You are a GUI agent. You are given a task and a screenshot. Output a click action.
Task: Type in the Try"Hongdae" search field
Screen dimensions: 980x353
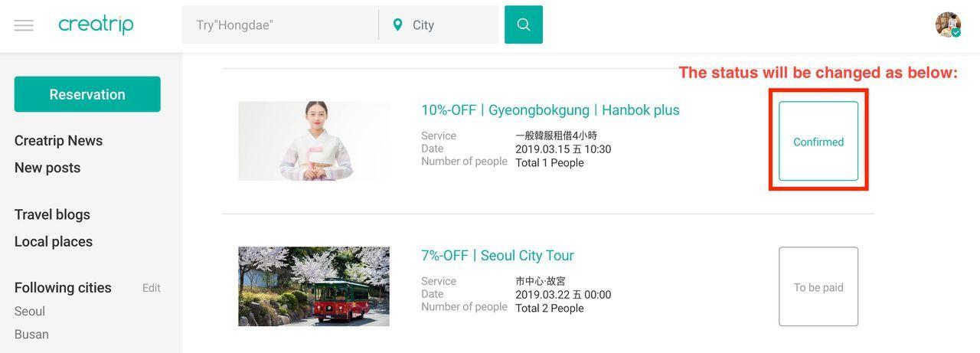tap(279, 25)
